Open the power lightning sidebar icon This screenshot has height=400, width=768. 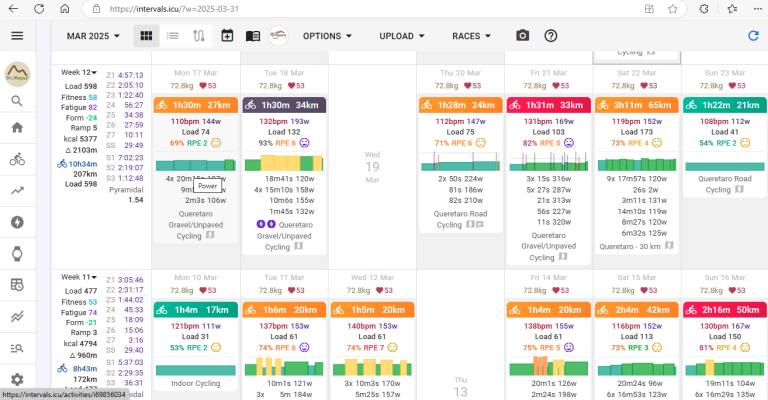17,222
